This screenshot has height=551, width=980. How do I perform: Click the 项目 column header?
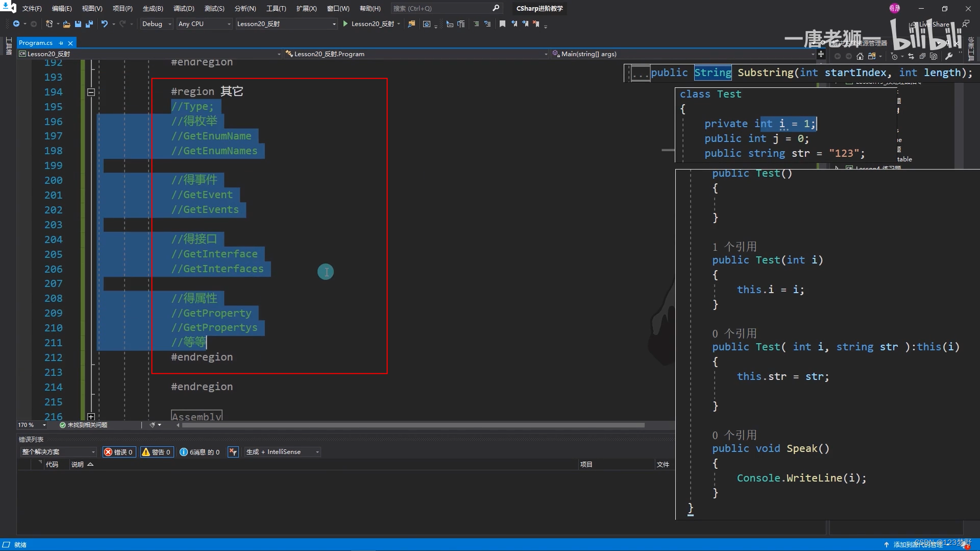[x=586, y=465]
